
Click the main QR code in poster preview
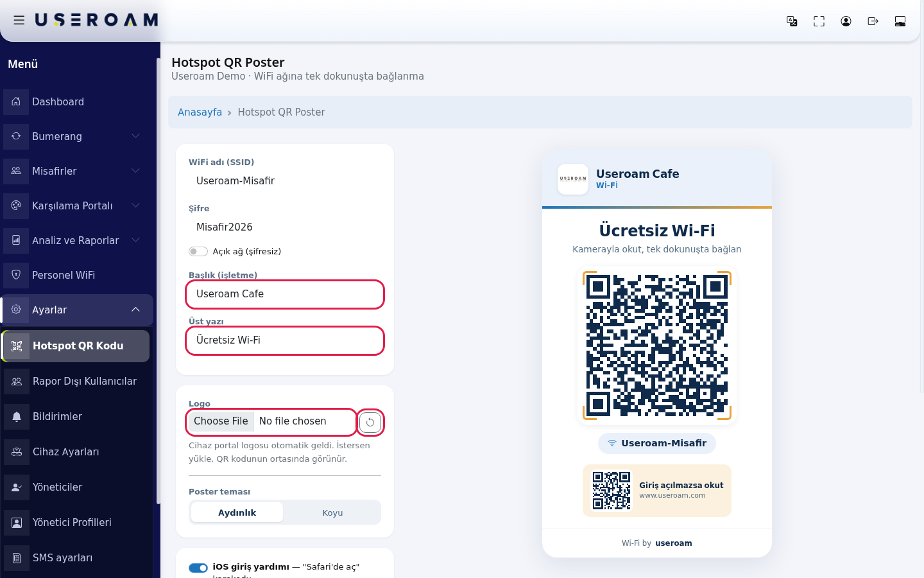pyautogui.click(x=657, y=346)
